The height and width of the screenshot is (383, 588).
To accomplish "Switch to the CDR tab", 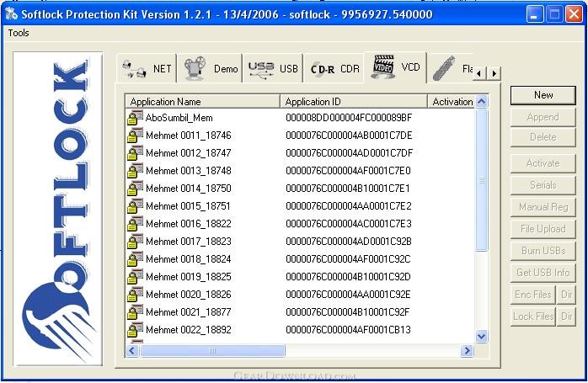I will pyautogui.click(x=334, y=68).
